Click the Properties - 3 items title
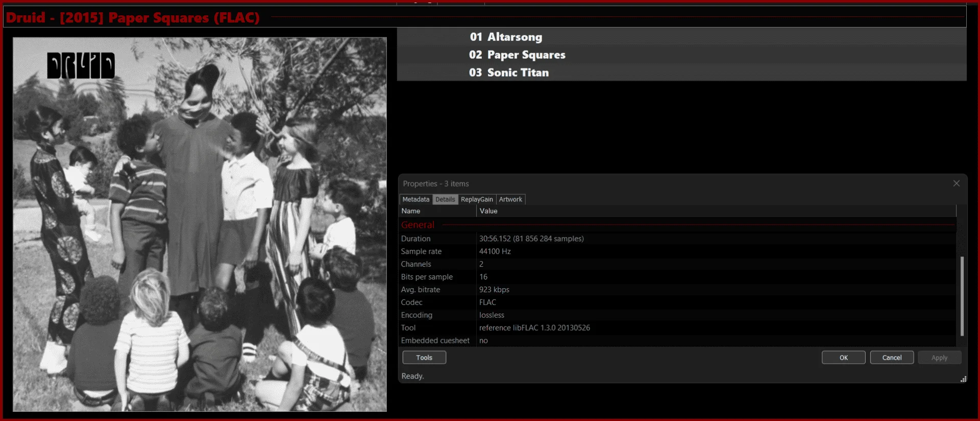 pyautogui.click(x=436, y=184)
